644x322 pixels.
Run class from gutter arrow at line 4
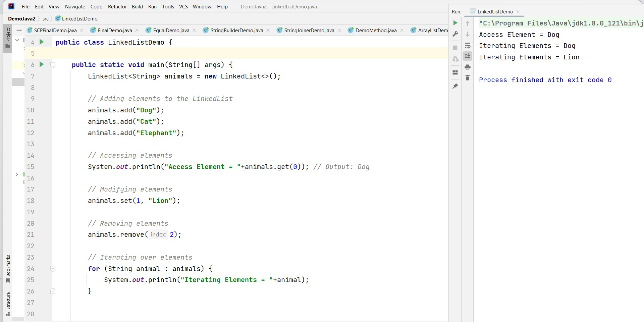pos(42,42)
